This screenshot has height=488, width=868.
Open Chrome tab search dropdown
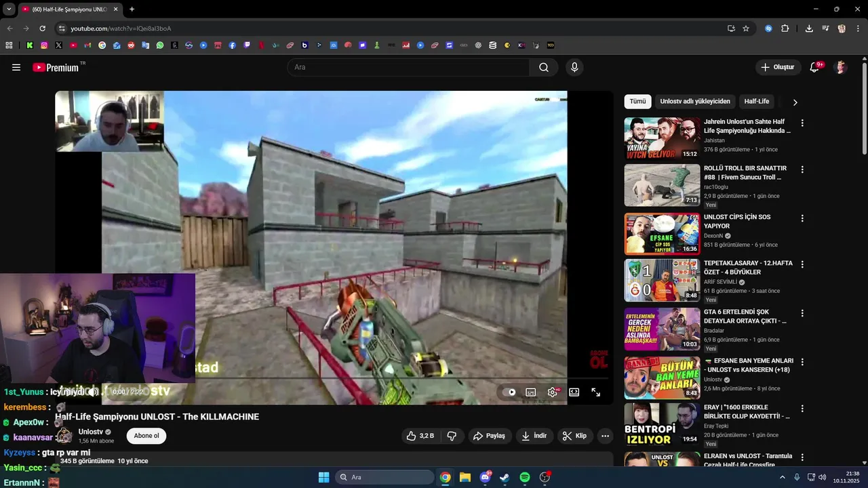click(x=9, y=9)
